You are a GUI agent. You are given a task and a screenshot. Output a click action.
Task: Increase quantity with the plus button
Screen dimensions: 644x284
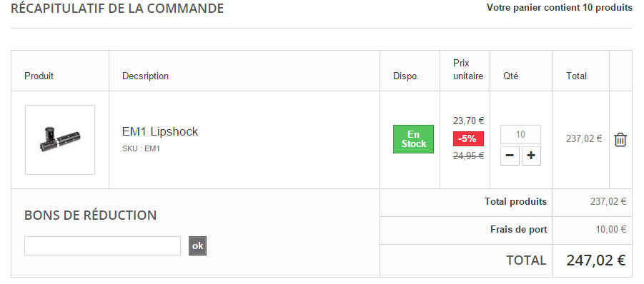531,156
